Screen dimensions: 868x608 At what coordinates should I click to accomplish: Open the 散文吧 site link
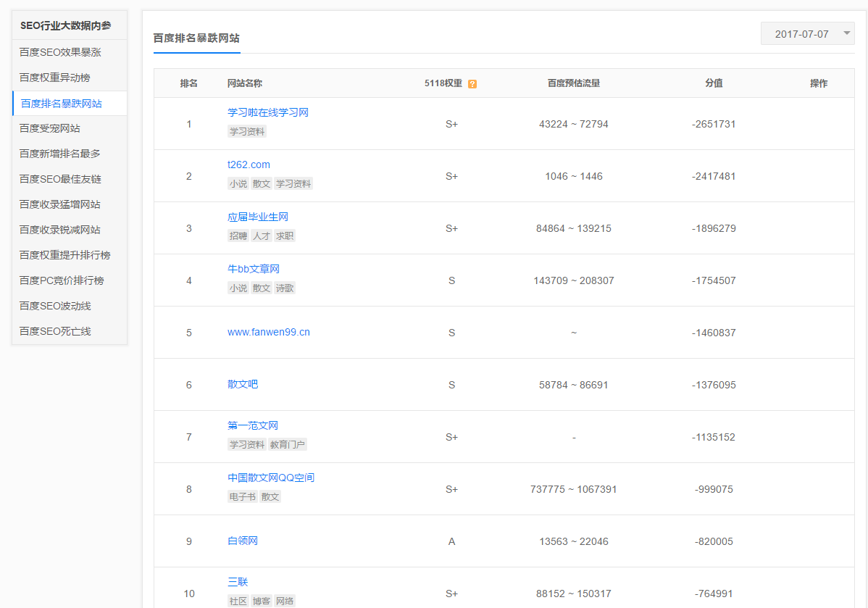(243, 384)
